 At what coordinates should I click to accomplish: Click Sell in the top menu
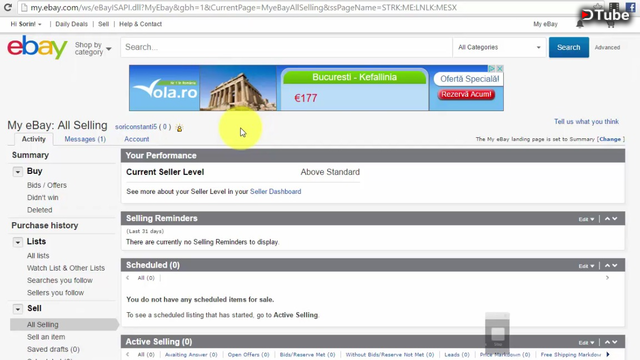point(103,24)
